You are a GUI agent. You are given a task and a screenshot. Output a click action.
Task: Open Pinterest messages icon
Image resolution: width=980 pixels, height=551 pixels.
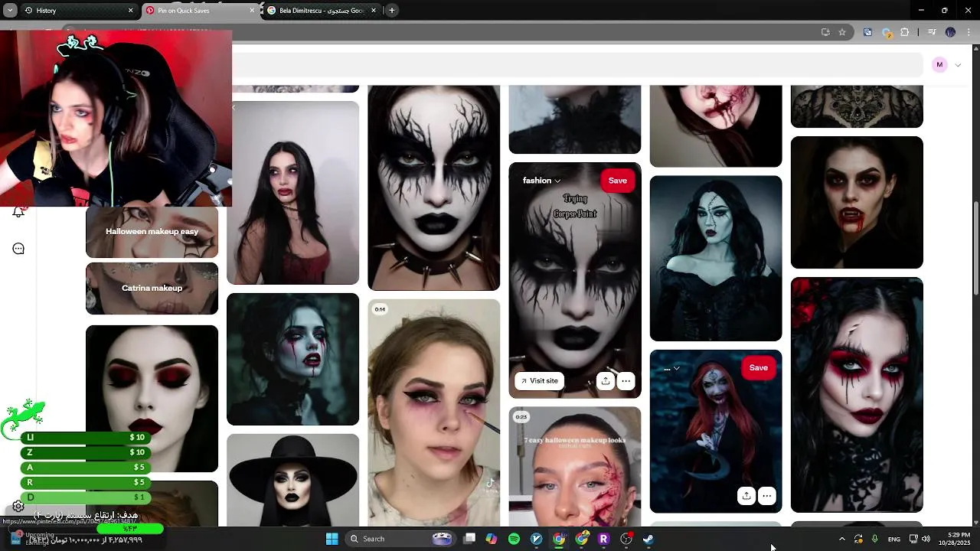pyautogui.click(x=18, y=249)
